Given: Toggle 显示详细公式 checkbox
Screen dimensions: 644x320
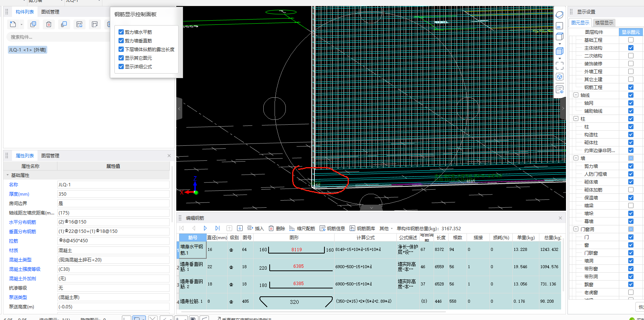Looking at the screenshot, I should 121,66.
